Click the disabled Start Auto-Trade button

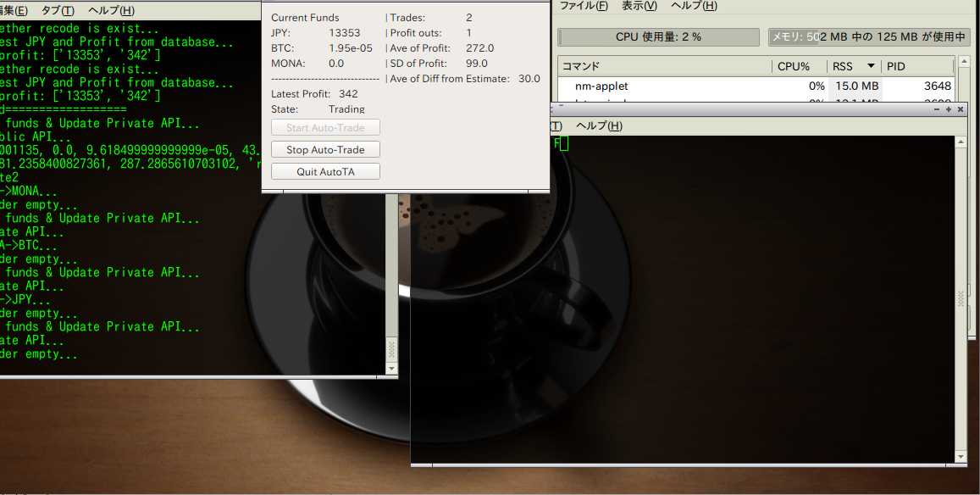click(x=324, y=127)
